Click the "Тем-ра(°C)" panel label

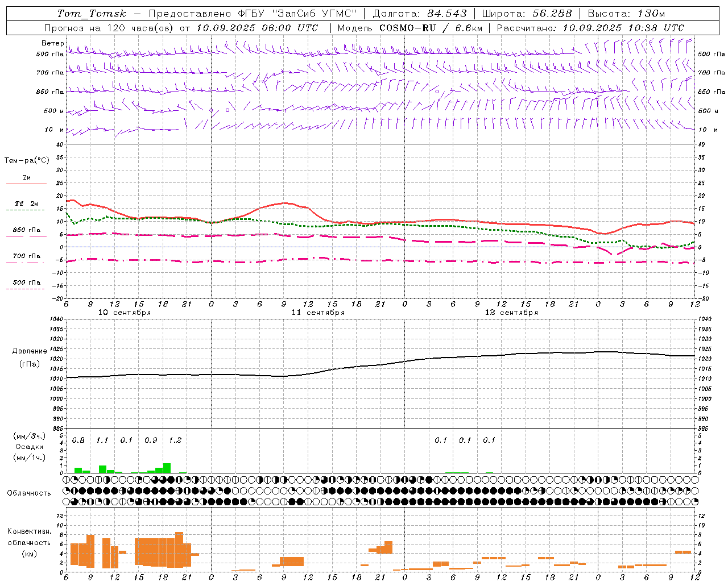27,160
